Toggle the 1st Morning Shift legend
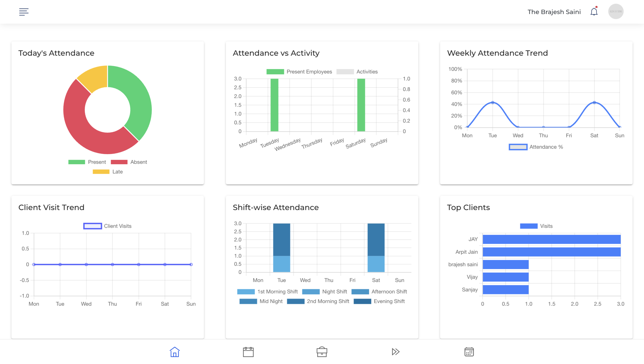Image resolution: width=644 pixels, height=364 pixels. pyautogui.click(x=267, y=291)
